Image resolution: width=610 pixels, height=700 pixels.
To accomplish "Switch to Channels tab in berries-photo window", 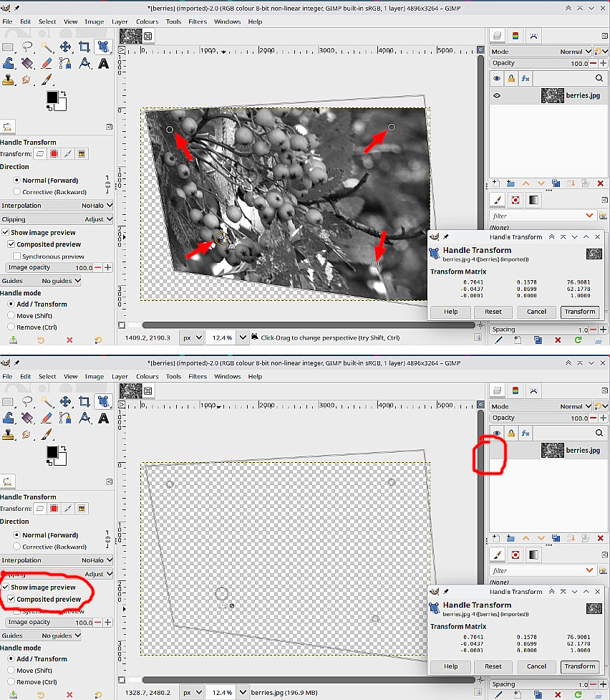I will (x=515, y=36).
